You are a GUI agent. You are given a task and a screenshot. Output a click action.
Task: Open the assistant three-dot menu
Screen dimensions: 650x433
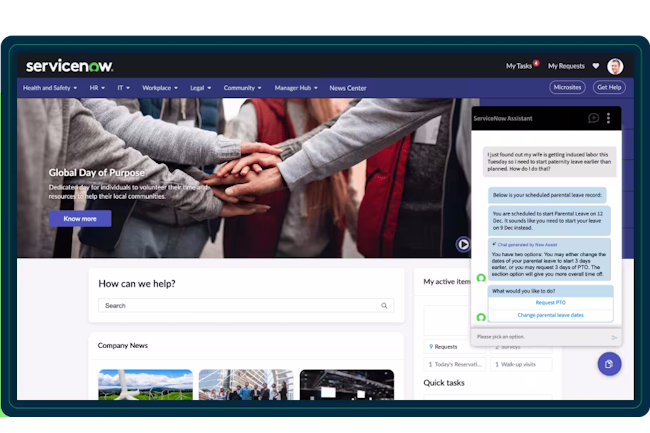[608, 119]
